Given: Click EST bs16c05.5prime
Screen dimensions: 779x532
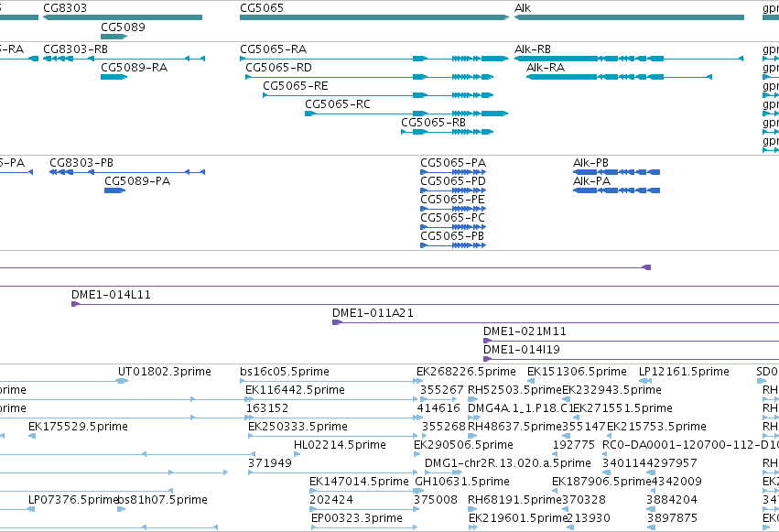Looking at the screenshot, I should (x=285, y=372).
